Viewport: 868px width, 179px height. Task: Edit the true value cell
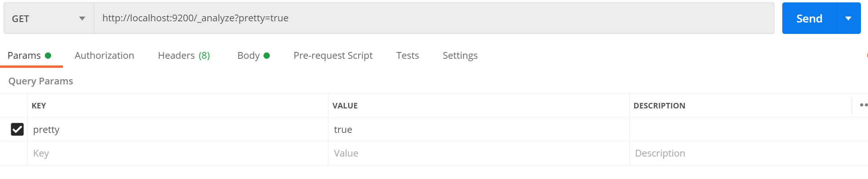coord(479,129)
